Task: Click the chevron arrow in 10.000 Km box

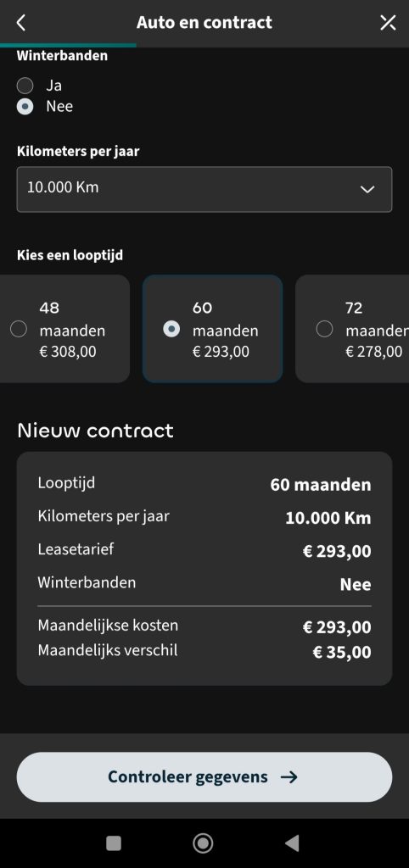Action: tap(367, 189)
